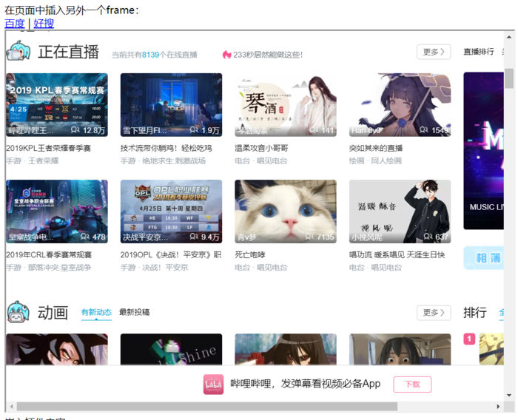
Task: Click 更多 button in 正在直播 section
Action: (434, 52)
